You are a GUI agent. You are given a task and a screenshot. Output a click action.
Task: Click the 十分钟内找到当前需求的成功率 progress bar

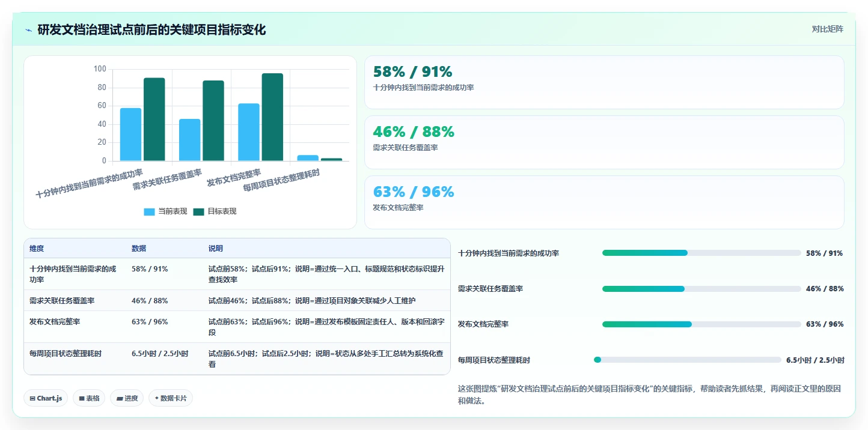pos(701,253)
